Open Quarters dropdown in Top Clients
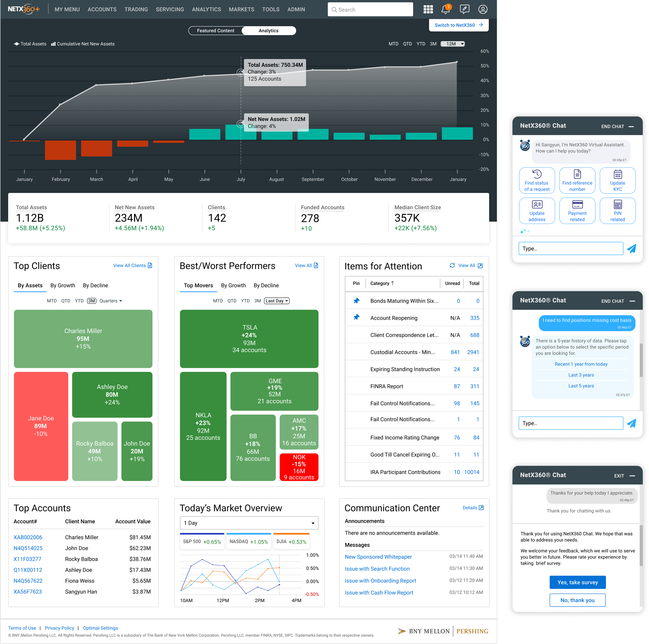The image size is (649, 644). point(111,301)
